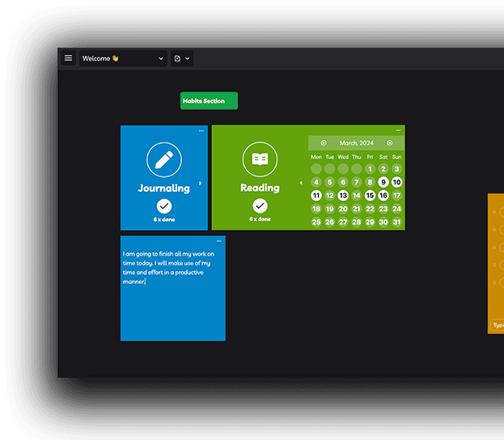Open the new page dropdown button
504x440 pixels.
point(182,58)
